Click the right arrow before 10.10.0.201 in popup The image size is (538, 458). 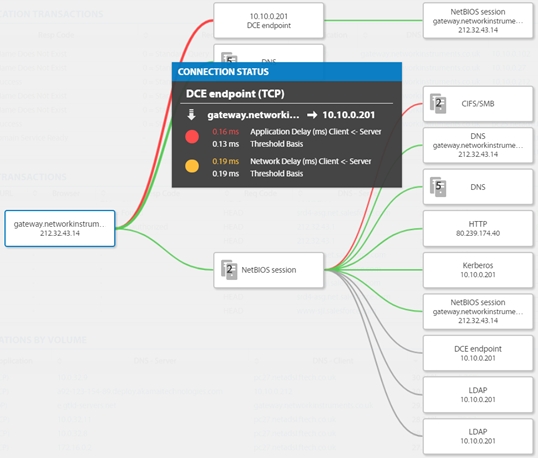tap(312, 115)
